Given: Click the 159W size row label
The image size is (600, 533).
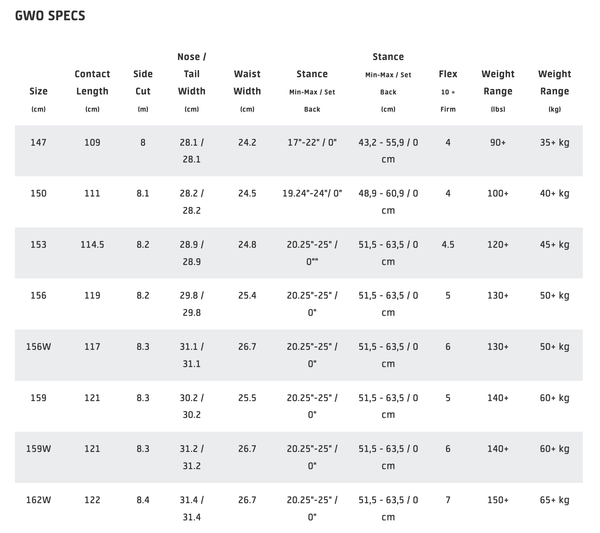Looking at the screenshot, I should 39,448.
